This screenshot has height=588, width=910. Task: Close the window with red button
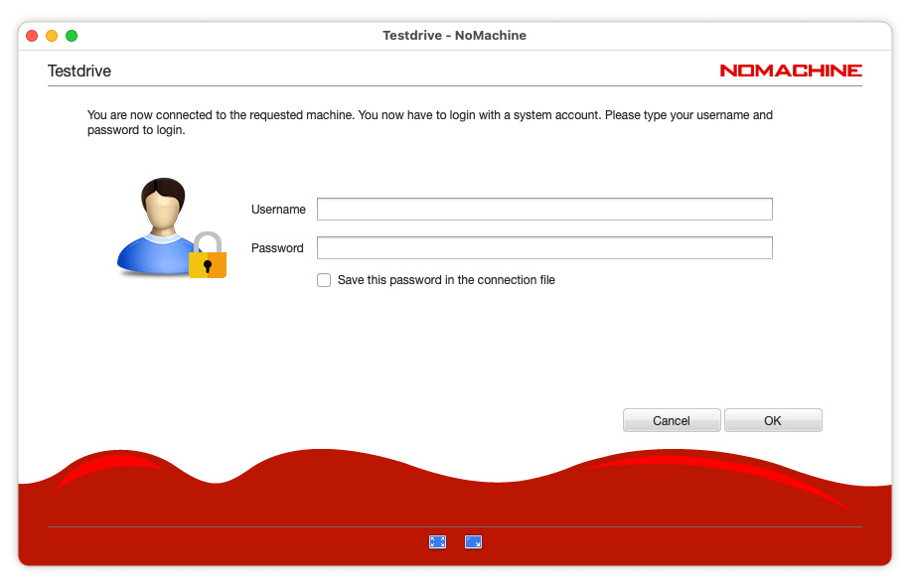(32, 36)
